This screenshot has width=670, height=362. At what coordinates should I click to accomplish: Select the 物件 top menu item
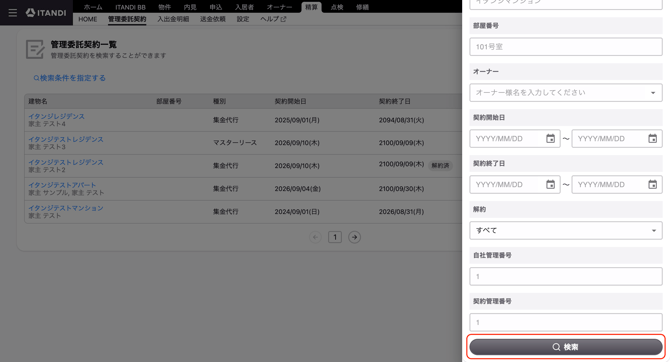pyautogui.click(x=165, y=7)
